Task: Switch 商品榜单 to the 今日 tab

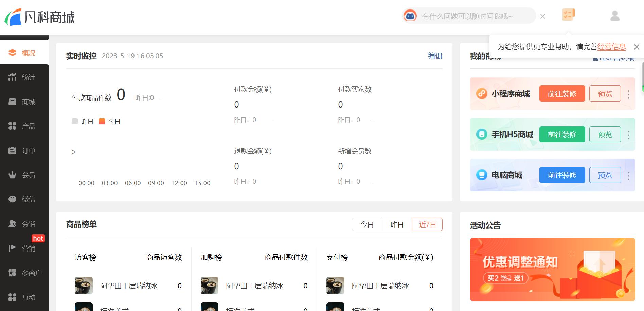Action: (x=367, y=224)
